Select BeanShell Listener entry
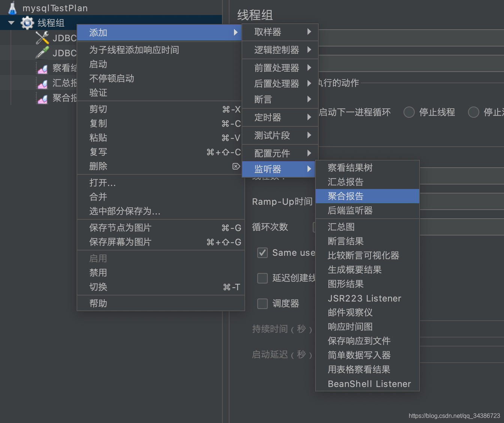 367,384
